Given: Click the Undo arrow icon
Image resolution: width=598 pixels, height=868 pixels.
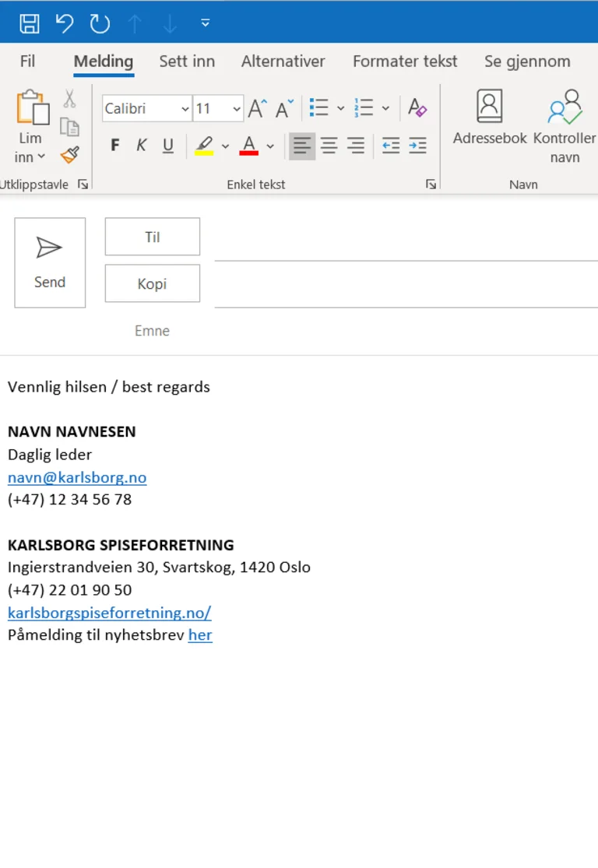Looking at the screenshot, I should pos(65,23).
